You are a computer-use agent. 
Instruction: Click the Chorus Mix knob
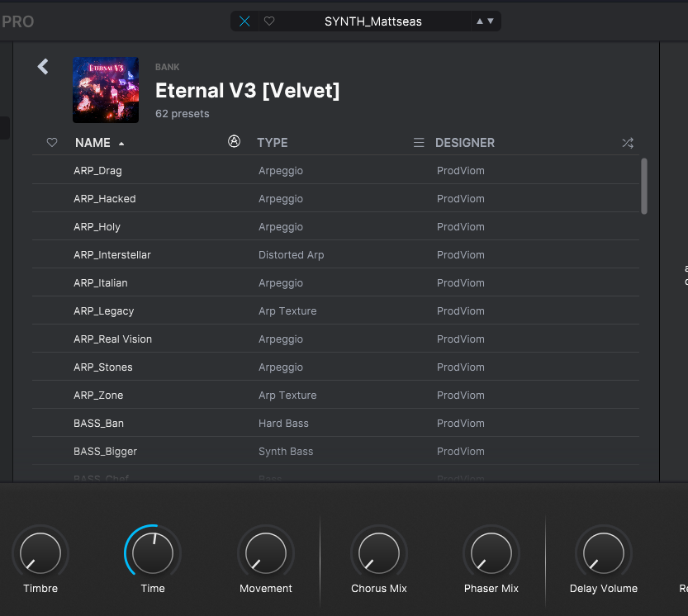point(379,552)
